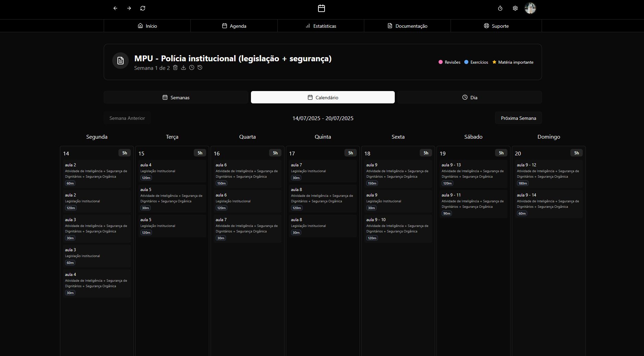
Task: Select day number 15 in Terça column
Action: coord(141,154)
